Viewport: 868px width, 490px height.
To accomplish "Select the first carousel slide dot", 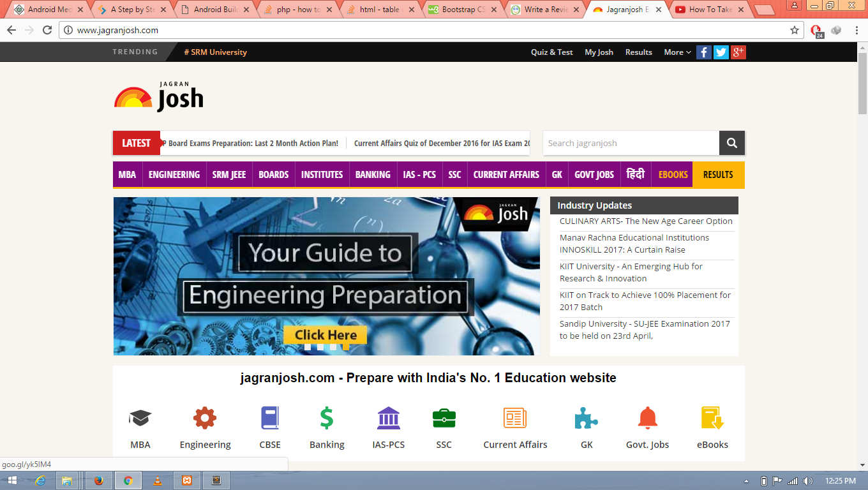I will [x=308, y=347].
